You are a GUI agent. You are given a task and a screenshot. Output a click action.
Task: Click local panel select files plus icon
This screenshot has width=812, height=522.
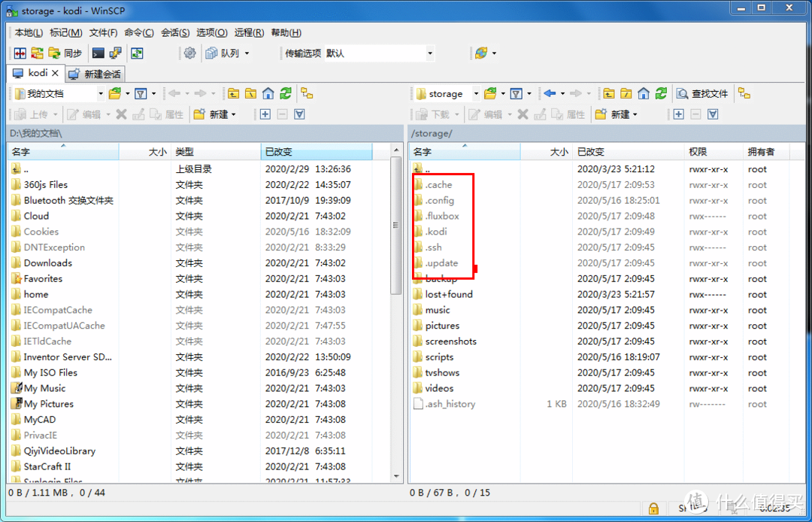[265, 114]
